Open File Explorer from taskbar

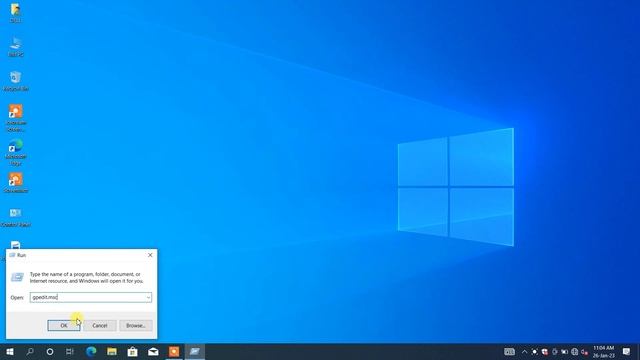[112, 351]
